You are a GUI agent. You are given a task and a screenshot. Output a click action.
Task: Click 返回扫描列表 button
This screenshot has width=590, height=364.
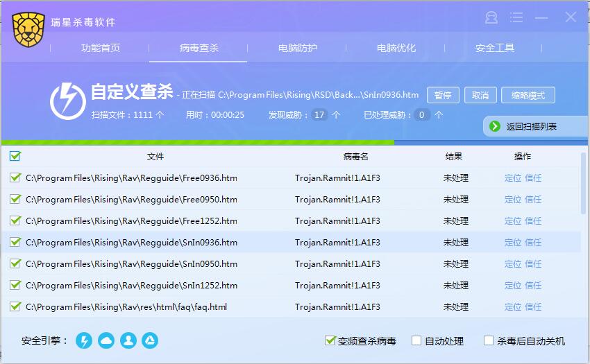pos(535,126)
